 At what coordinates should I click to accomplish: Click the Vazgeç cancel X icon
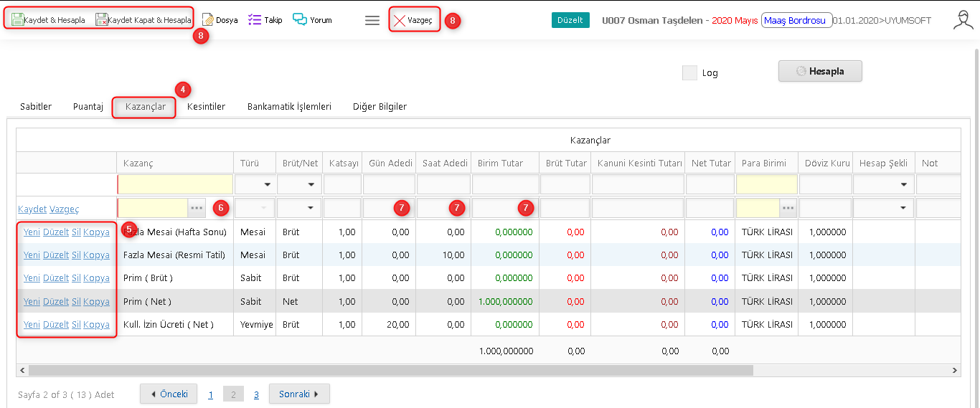(400, 21)
